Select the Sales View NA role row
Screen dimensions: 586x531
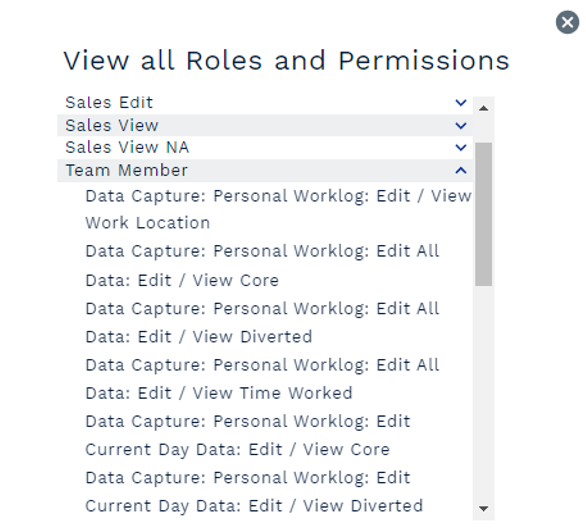[265, 148]
